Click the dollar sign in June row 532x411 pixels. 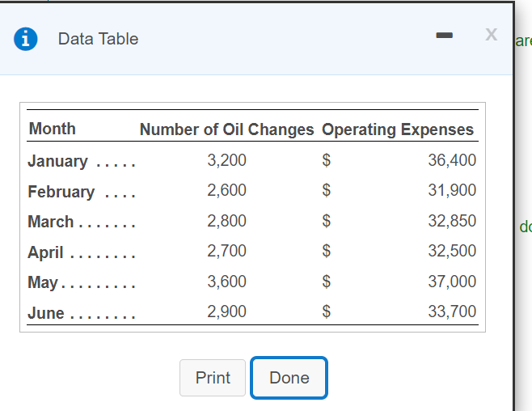(x=327, y=311)
